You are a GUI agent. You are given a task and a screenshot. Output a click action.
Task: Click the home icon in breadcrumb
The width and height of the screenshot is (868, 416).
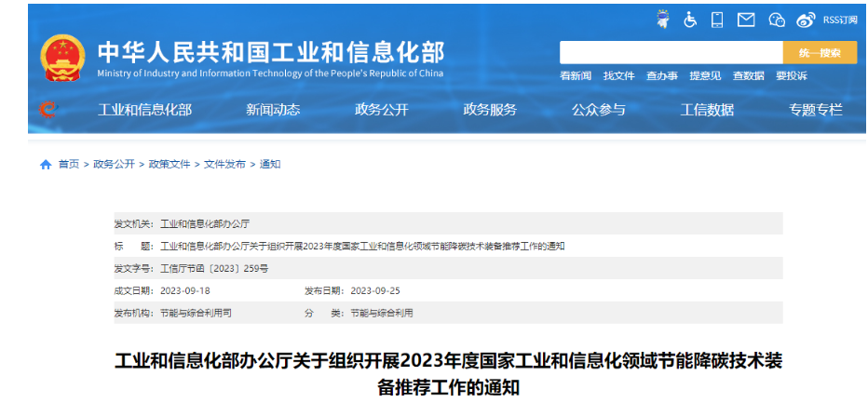tap(46, 165)
